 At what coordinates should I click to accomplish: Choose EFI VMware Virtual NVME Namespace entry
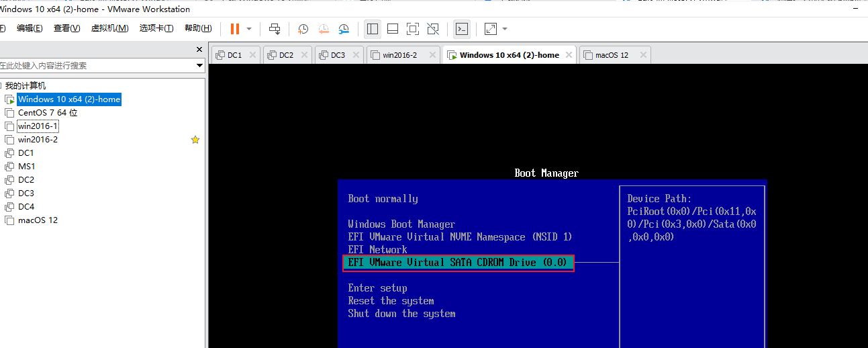(x=460, y=237)
